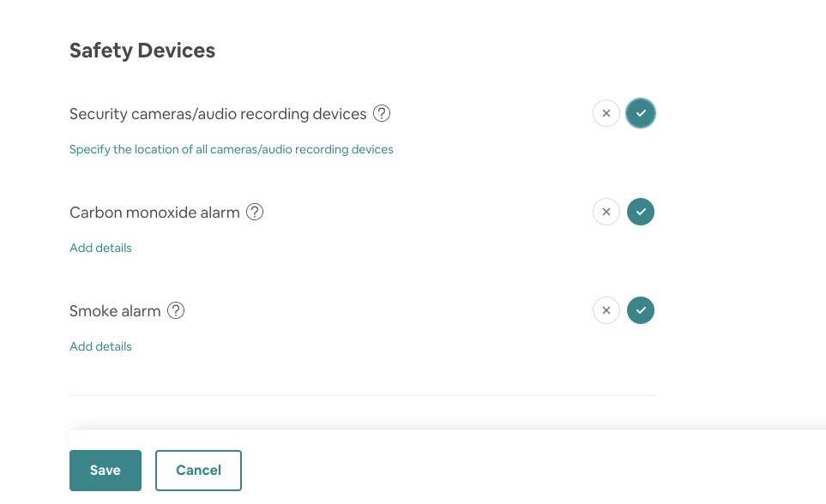Mark Carbon monoxide alarm as not present
Screen dimensions: 826x504
606,212
